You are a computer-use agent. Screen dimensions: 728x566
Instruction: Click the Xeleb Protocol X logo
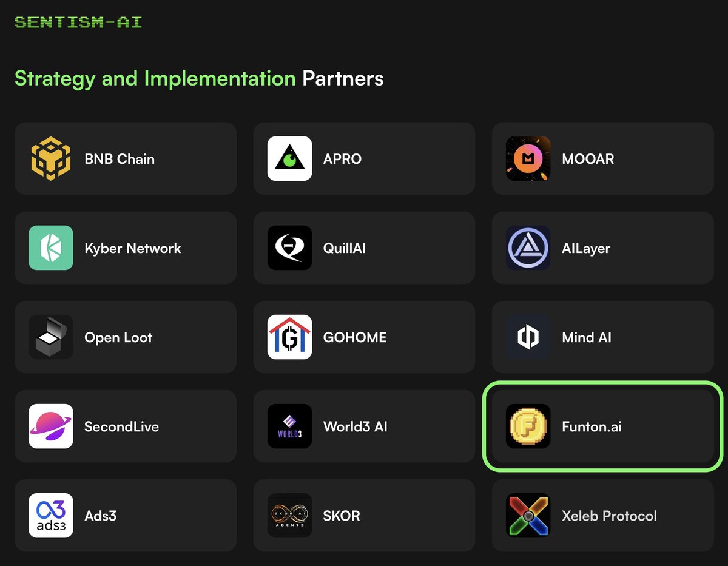point(528,516)
